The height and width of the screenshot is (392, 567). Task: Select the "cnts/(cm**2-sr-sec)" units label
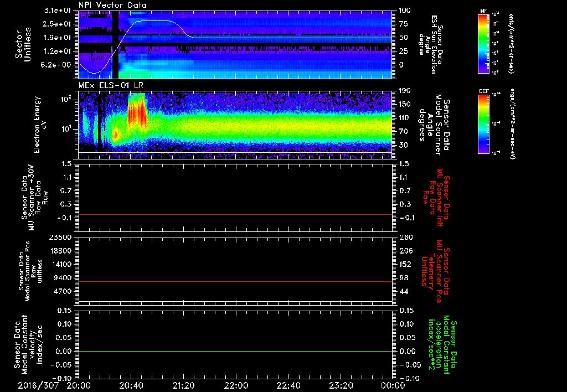point(511,44)
